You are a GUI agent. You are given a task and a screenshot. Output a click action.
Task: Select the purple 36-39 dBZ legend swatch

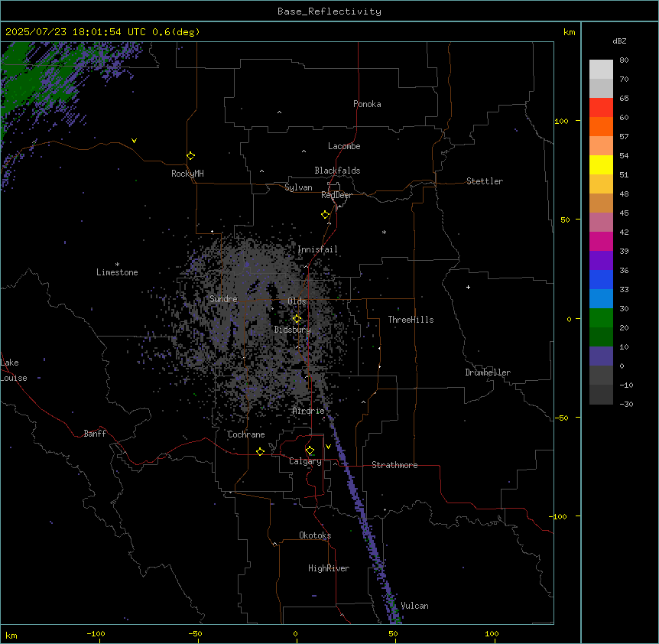tap(601, 261)
